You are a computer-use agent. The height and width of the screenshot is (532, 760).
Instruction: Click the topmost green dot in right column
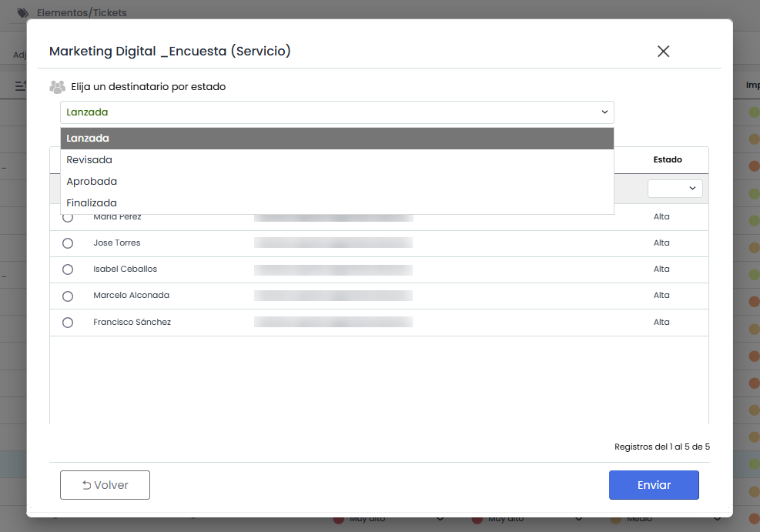[x=754, y=113]
